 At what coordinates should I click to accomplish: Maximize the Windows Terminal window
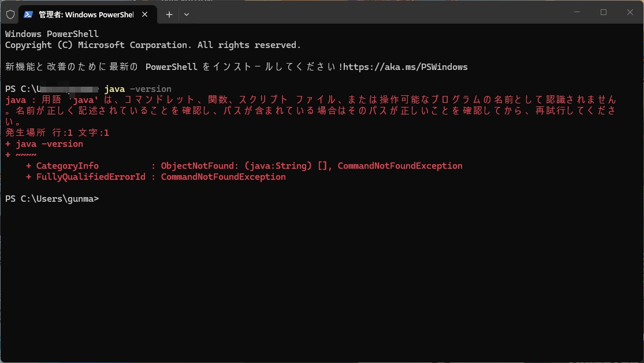point(603,12)
